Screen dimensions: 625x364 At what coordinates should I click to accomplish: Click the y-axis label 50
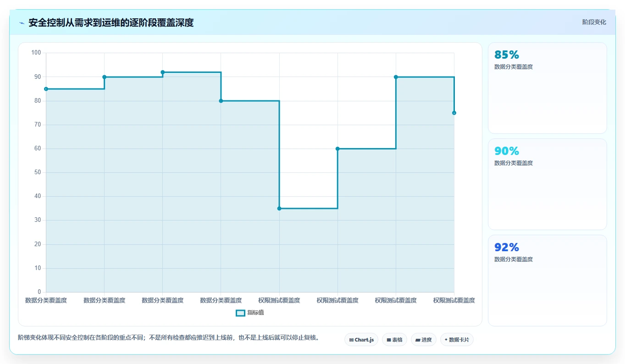point(38,172)
